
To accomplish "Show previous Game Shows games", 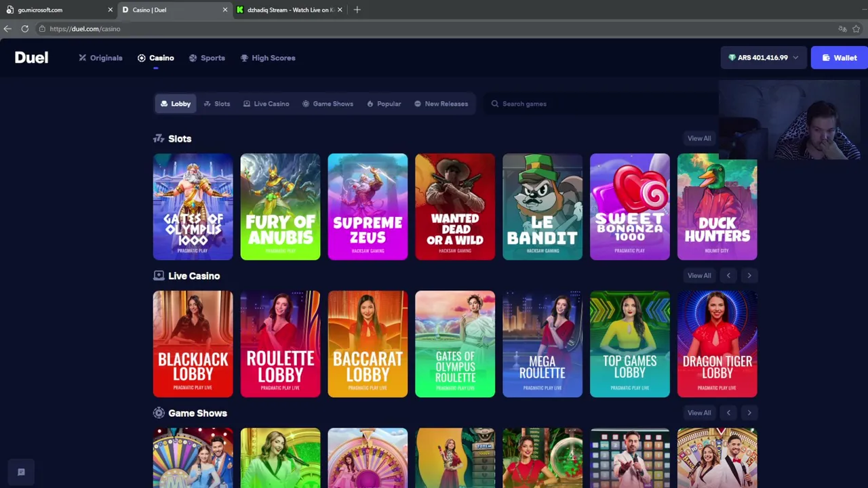I will pos(728,413).
